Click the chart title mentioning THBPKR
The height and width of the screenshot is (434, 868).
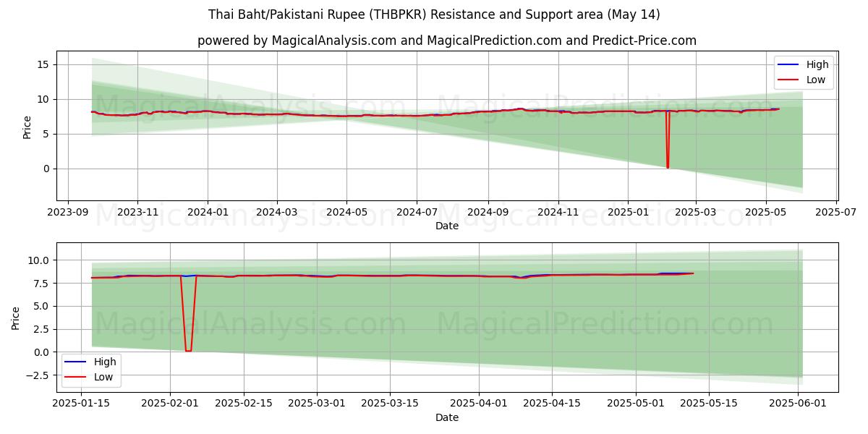[434, 14]
